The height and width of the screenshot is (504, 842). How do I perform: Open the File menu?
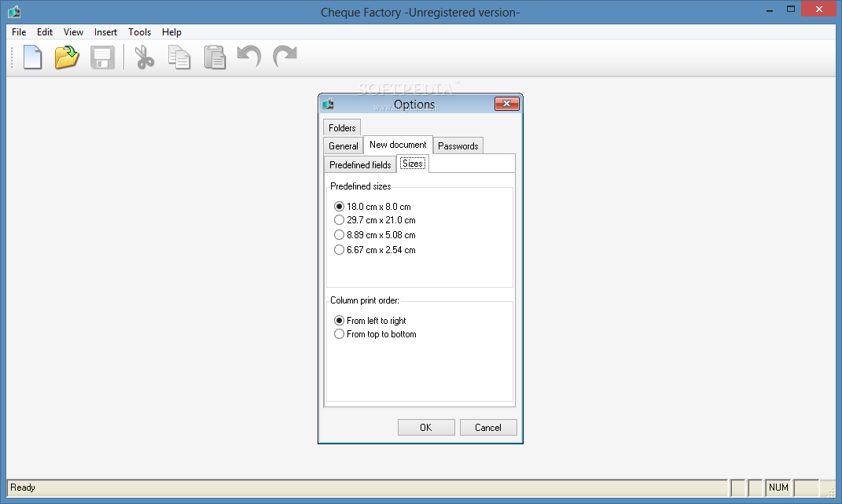pos(19,32)
